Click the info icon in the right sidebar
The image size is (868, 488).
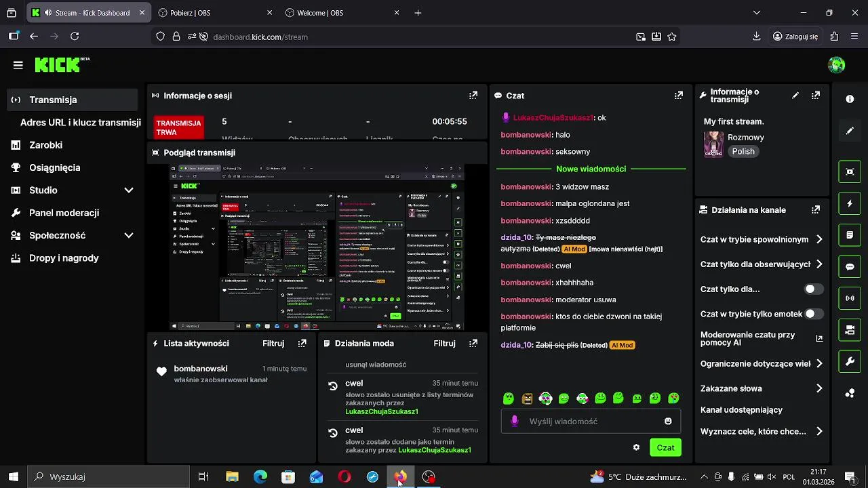850,99
